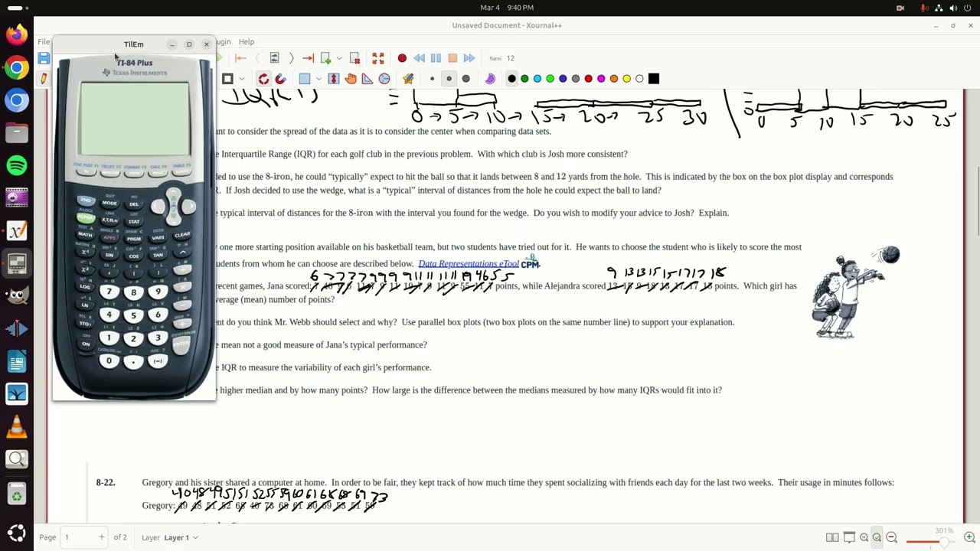Open the default tools star-pencil icon

pos(408,79)
